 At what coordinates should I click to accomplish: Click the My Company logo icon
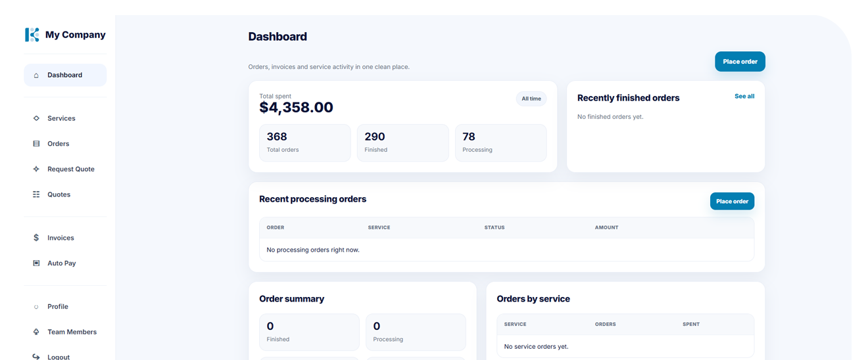pyautogui.click(x=32, y=35)
